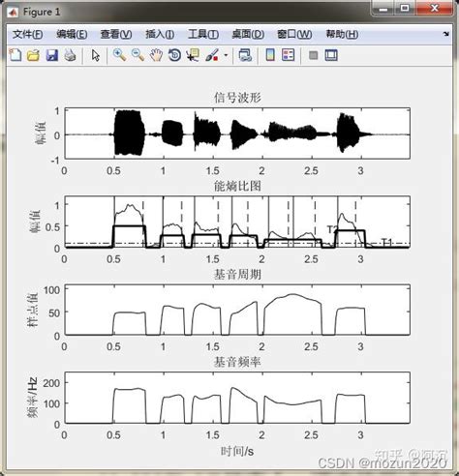Open the 桌面(D) menu
Screen dimensions: 459x476
click(248, 34)
